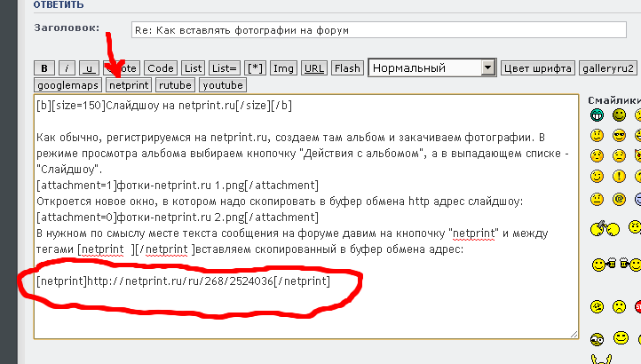Insert a googlemaps tag

(x=68, y=86)
